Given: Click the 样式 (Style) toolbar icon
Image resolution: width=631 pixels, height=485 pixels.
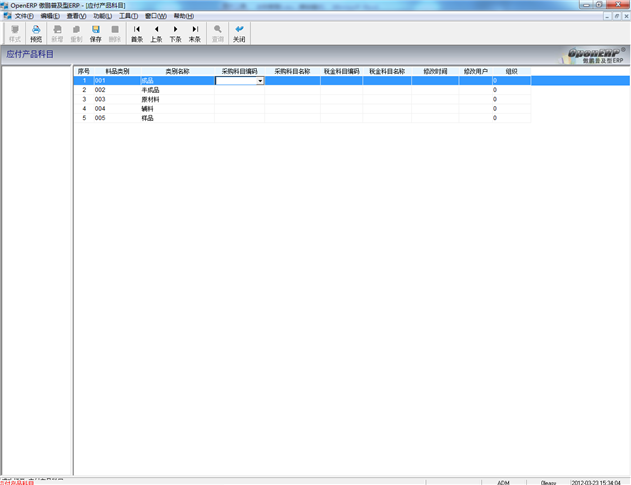Looking at the screenshot, I should (14, 33).
